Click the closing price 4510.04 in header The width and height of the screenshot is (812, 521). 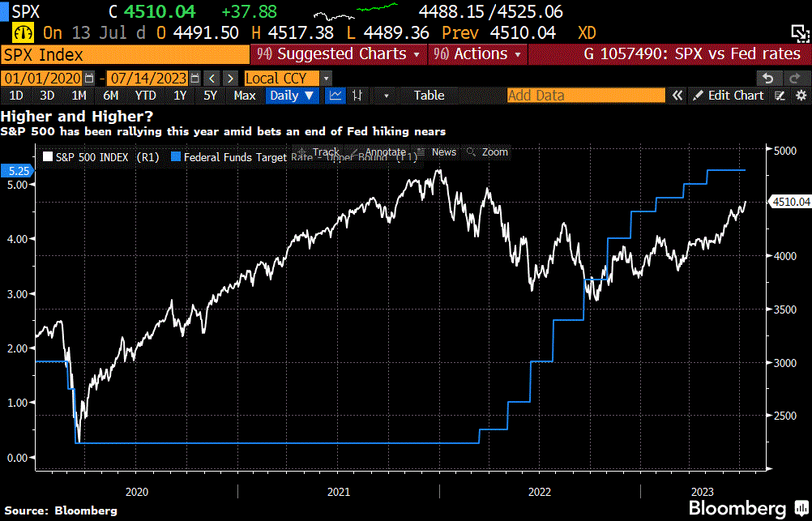click(x=160, y=11)
